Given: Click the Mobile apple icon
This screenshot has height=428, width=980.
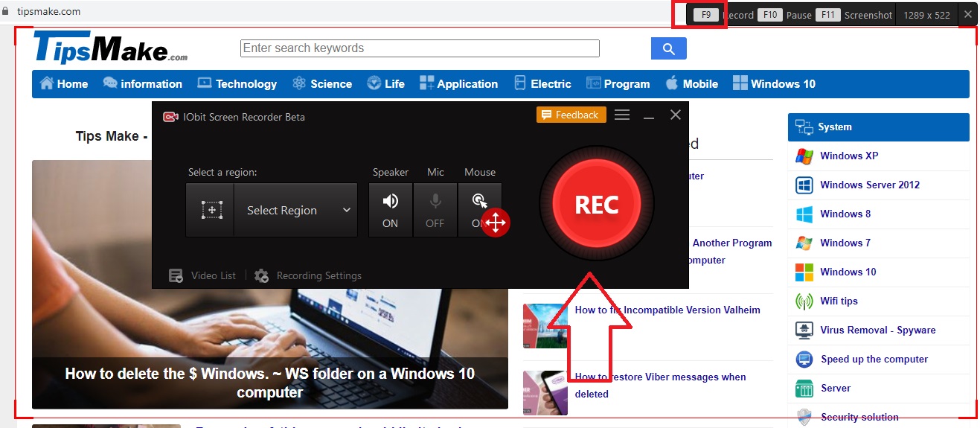Looking at the screenshot, I should pos(671,83).
